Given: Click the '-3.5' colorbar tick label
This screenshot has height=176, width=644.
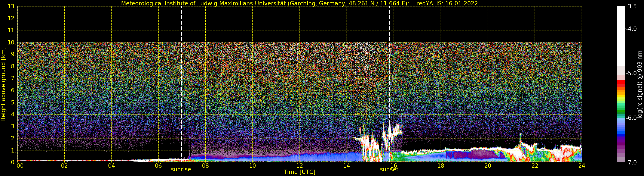Looking at the screenshot, I should pyautogui.click(x=631, y=6).
